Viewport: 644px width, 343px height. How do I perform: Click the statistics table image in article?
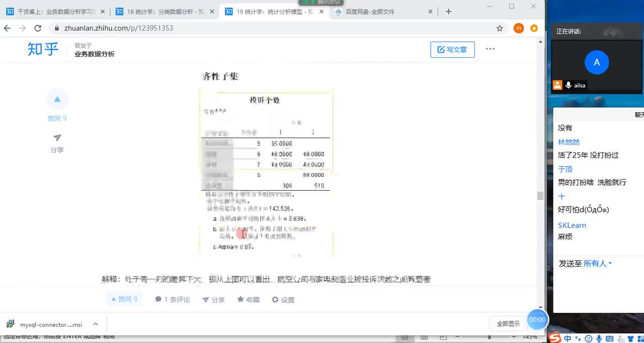coord(267,173)
